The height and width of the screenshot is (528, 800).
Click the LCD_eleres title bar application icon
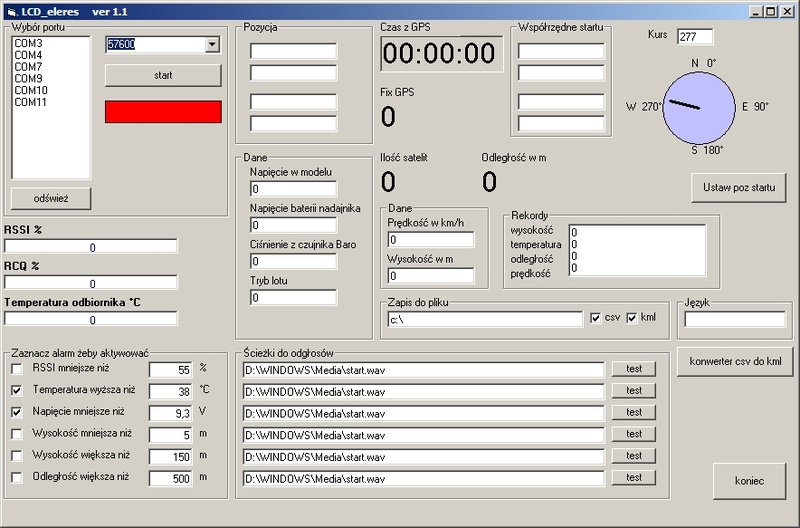click(x=12, y=12)
